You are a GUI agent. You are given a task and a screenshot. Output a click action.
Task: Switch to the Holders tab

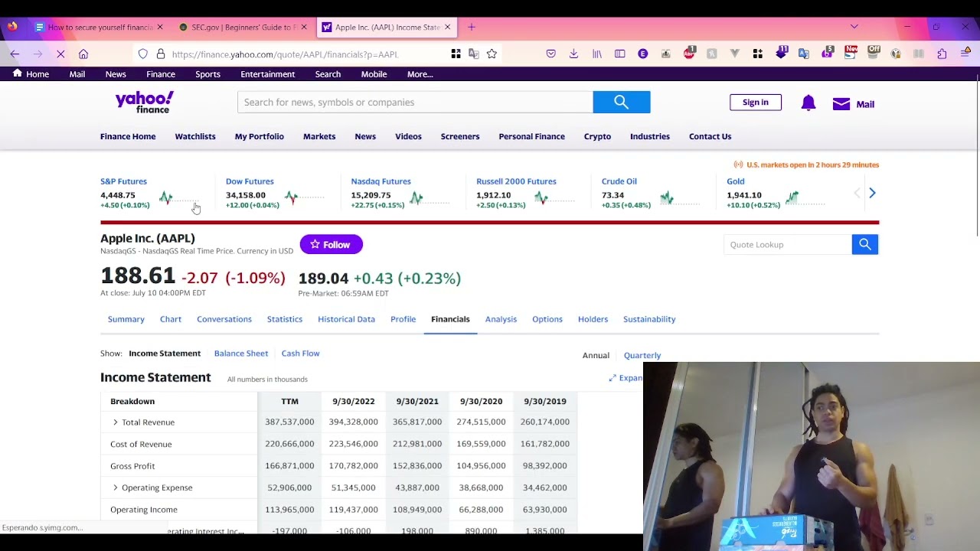point(593,319)
